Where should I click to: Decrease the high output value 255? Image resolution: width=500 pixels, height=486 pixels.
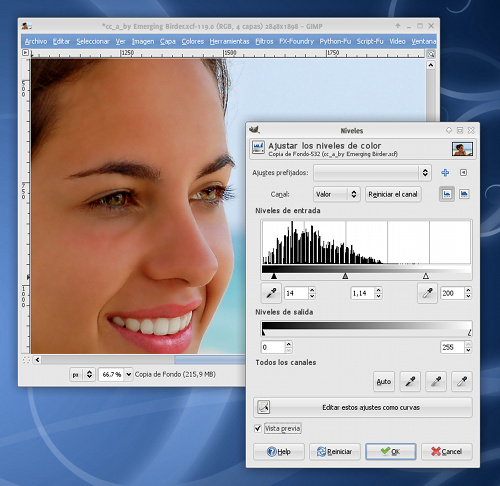468,350
